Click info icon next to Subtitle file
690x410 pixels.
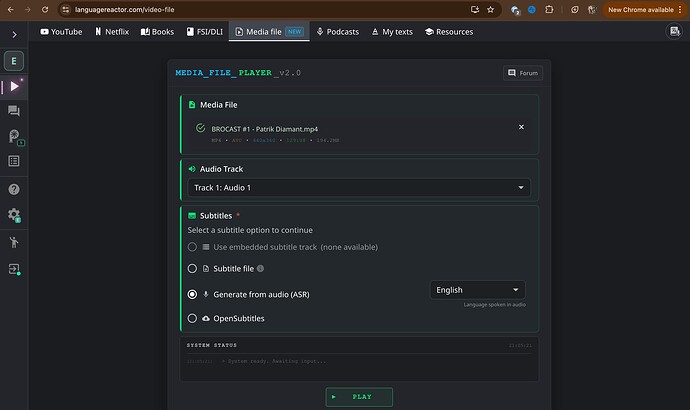click(x=260, y=269)
